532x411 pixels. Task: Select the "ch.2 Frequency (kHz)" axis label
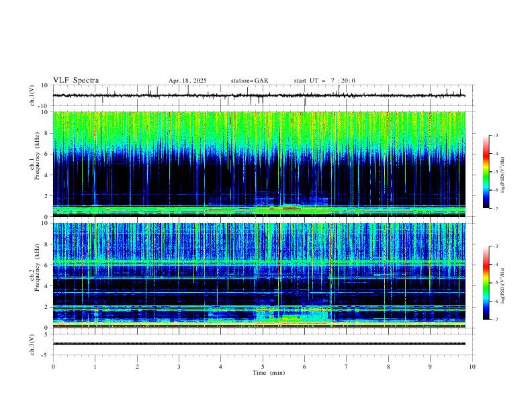click(35, 268)
